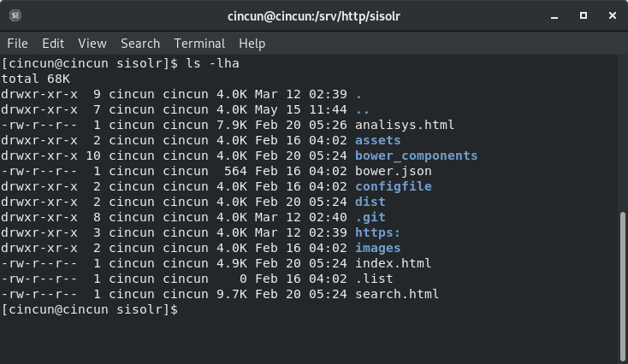628x364 pixels.
Task: Click the bower.json filename
Action: [x=393, y=171]
